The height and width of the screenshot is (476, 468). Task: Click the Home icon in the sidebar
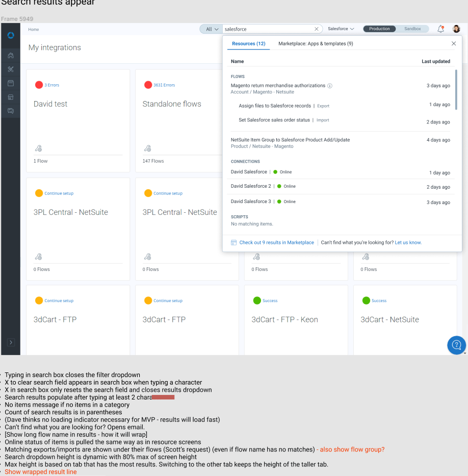point(11,55)
